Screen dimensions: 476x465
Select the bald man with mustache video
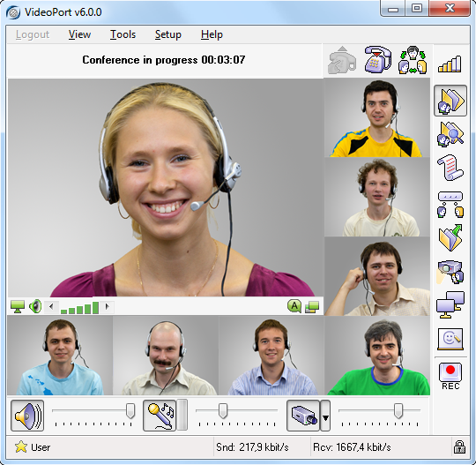point(166,356)
